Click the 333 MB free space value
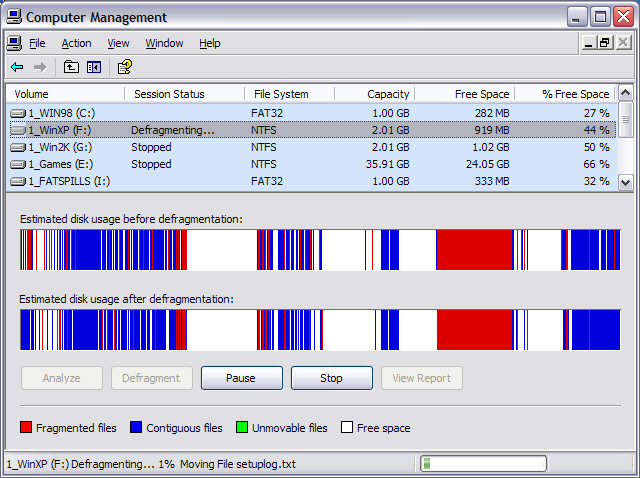The image size is (640, 478). [492, 181]
